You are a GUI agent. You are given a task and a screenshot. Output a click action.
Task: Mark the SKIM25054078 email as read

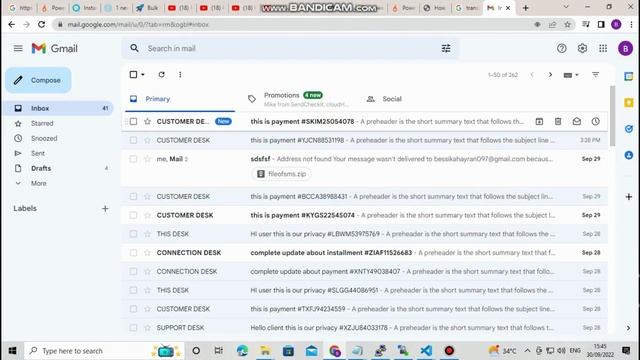click(577, 121)
